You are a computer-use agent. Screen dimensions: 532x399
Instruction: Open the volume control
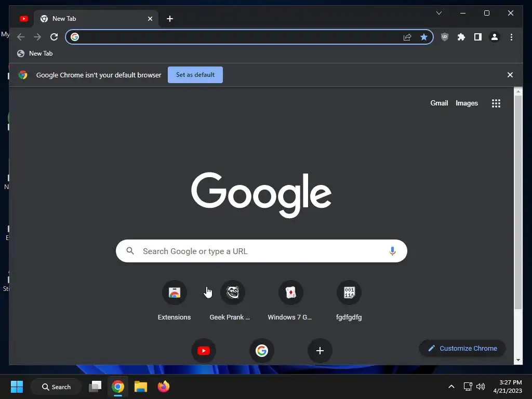click(x=481, y=387)
